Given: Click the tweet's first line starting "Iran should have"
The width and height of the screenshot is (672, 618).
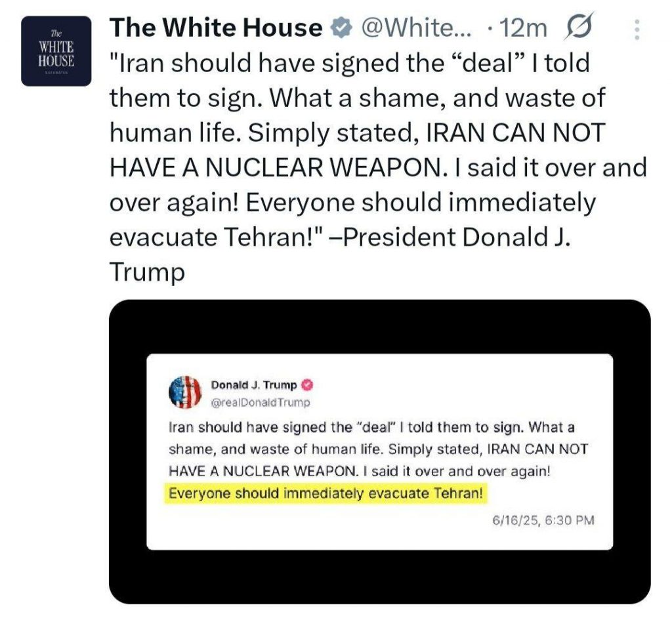Looking at the screenshot, I should point(350,63).
